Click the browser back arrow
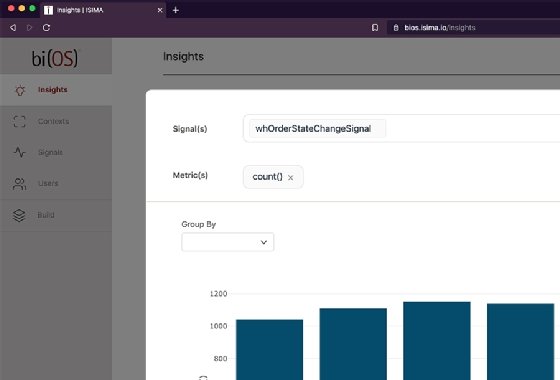 pos(13,28)
